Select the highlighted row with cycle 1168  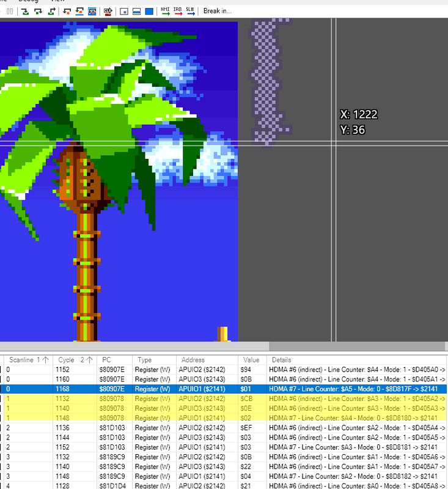[x=224, y=389]
